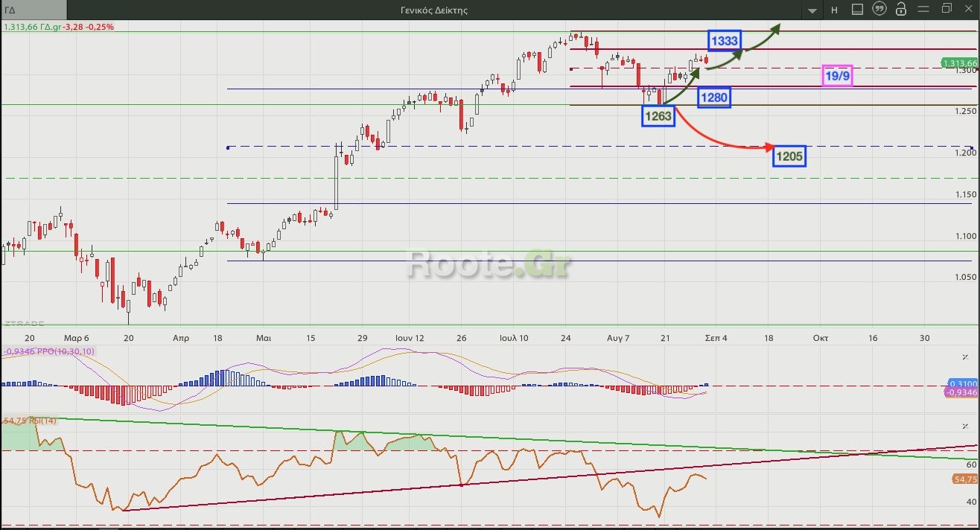
Task: Open the title bar dropdown triangle
Action: coord(812,10)
